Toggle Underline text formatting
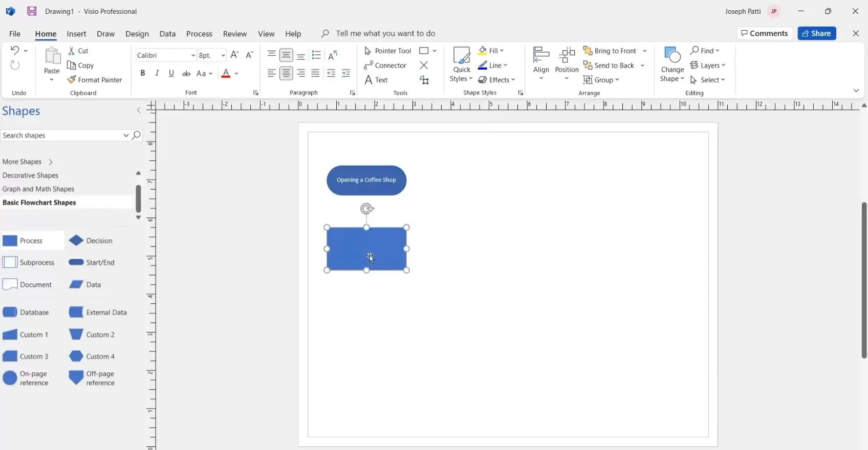The width and height of the screenshot is (868, 450). coord(171,73)
